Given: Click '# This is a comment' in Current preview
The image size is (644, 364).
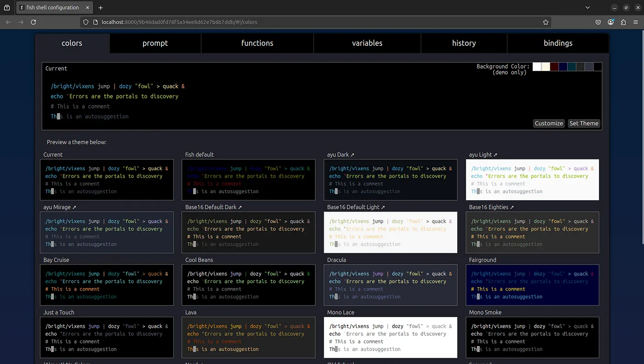Looking at the screenshot, I should coord(80,106).
